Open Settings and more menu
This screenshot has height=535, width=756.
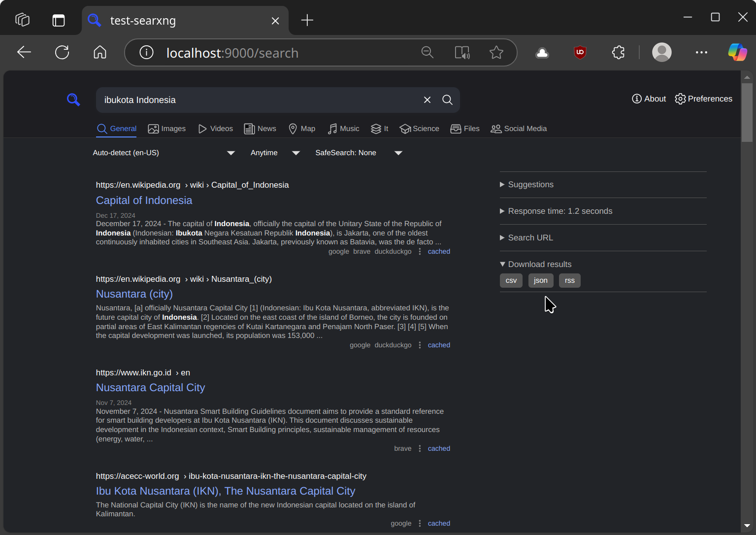701,52
